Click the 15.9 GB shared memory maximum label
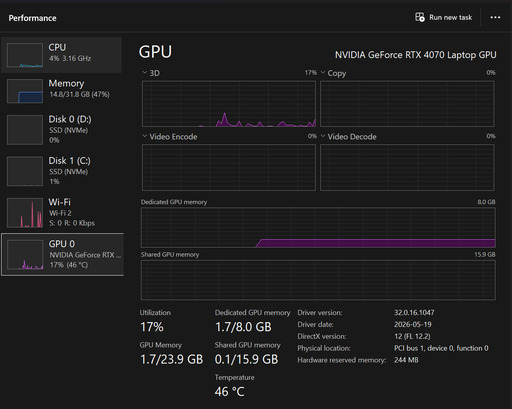 (x=485, y=255)
